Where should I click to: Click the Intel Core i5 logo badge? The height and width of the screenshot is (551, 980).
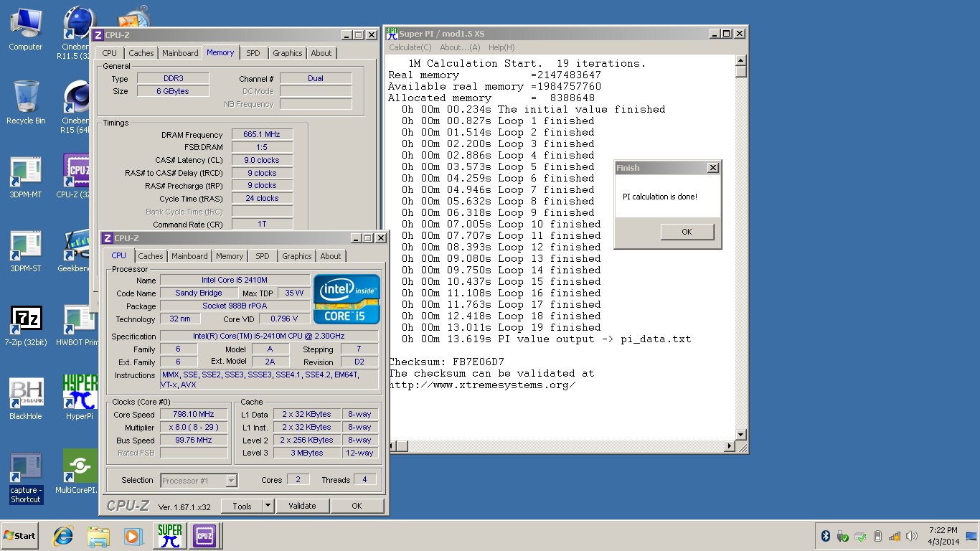(347, 299)
